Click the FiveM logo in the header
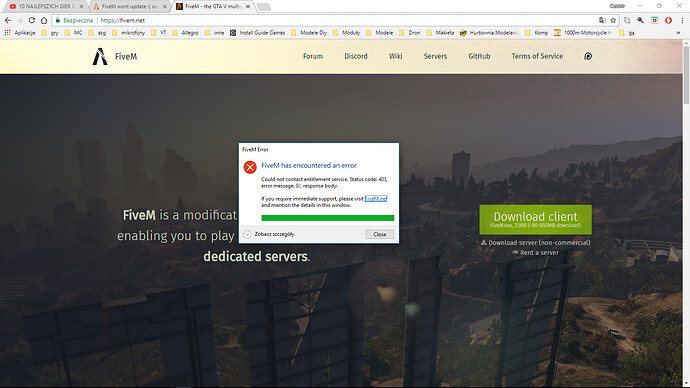 click(x=114, y=56)
